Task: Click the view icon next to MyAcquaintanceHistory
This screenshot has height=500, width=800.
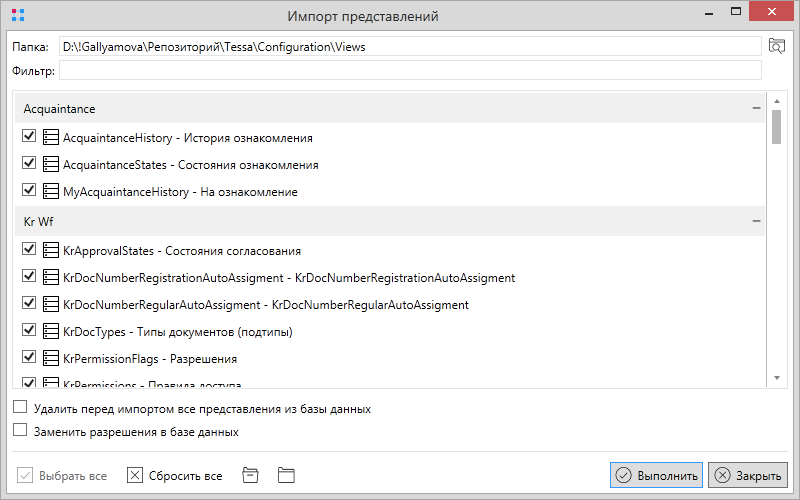Action: click(51, 191)
